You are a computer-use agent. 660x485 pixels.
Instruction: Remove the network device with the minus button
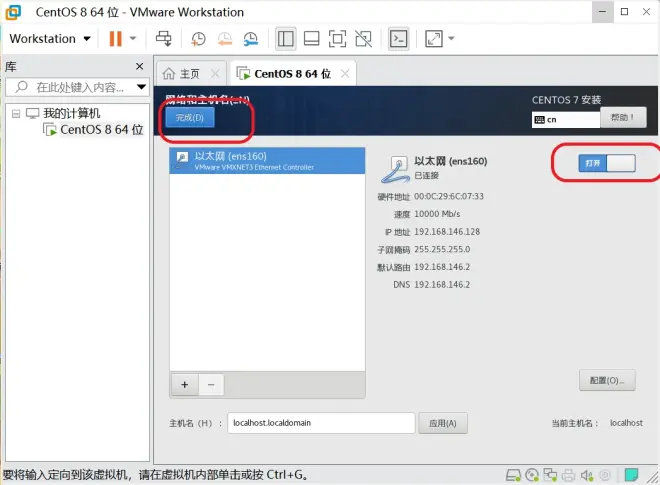211,385
